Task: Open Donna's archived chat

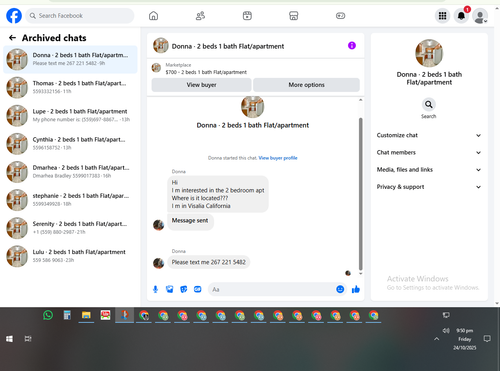Action: [70, 59]
